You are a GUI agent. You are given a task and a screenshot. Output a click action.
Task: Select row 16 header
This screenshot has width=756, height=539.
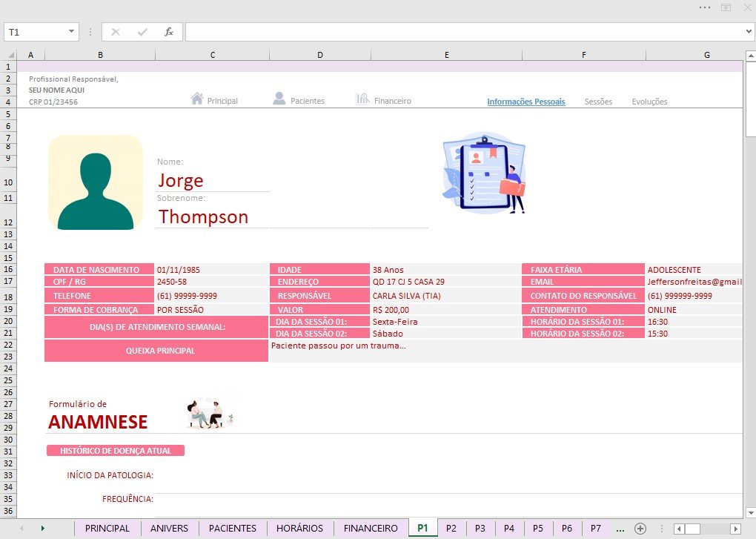tap(8, 270)
